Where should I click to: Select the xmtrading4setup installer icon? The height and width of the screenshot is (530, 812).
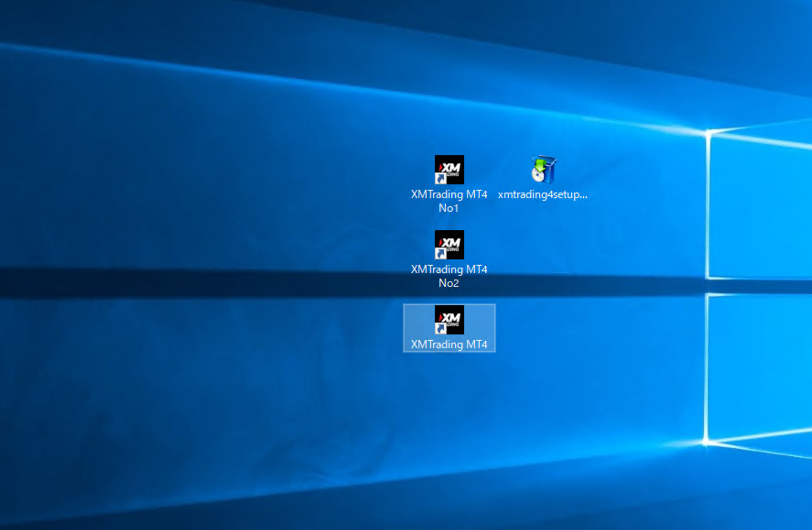coord(543,170)
